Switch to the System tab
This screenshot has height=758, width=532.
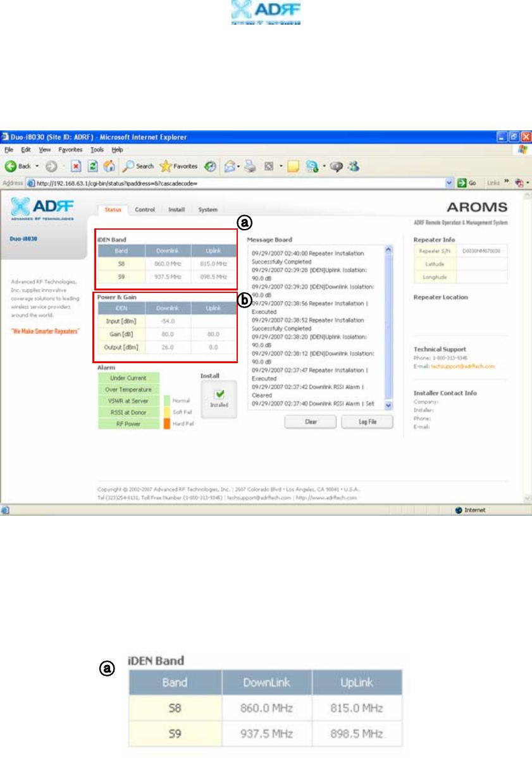207,210
